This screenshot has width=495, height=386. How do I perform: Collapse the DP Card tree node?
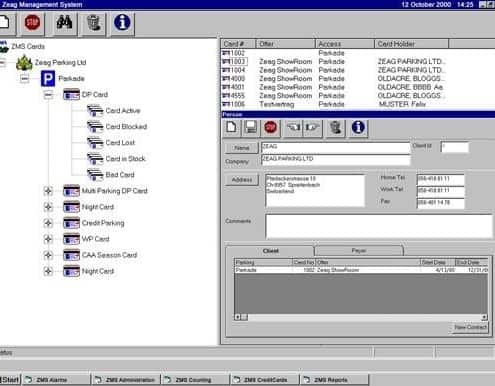click(48, 95)
